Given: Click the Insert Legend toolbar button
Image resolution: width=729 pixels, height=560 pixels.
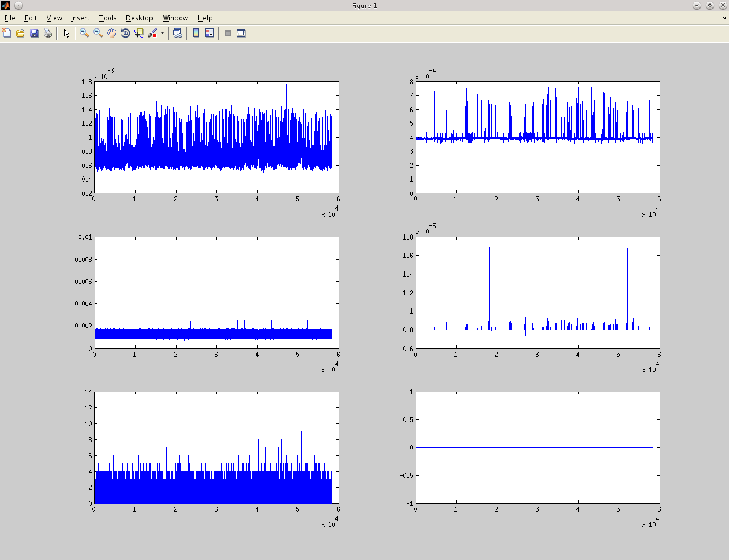Looking at the screenshot, I should tap(210, 34).
